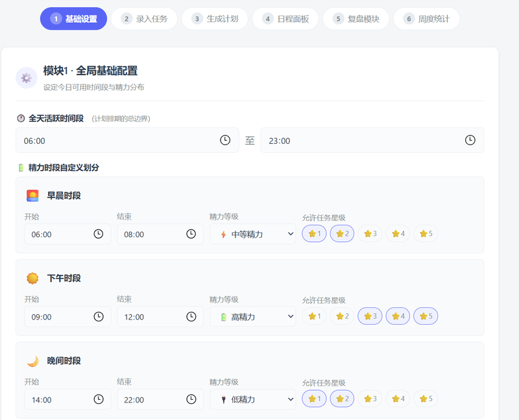The width and height of the screenshot is (519, 420).
Task: Open time picker for 早晨时段 end 08:00
Action: point(191,234)
